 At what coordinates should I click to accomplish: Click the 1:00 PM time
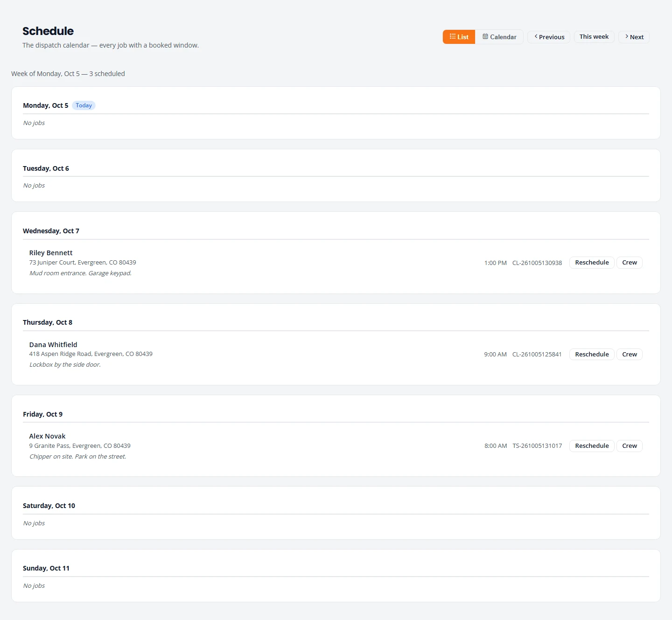pyautogui.click(x=496, y=263)
